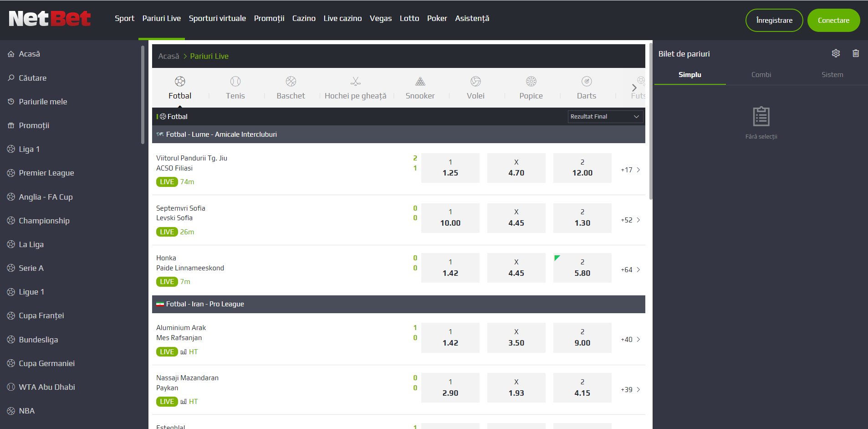
Task: Click the Înregistrare button
Action: tap(774, 21)
